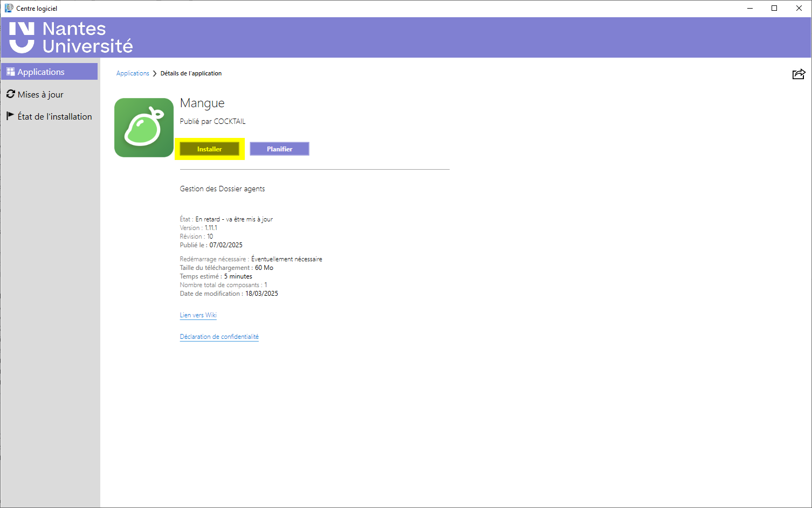Click the Gestion des Dossier agents description
This screenshot has height=508, width=812.
(222, 189)
